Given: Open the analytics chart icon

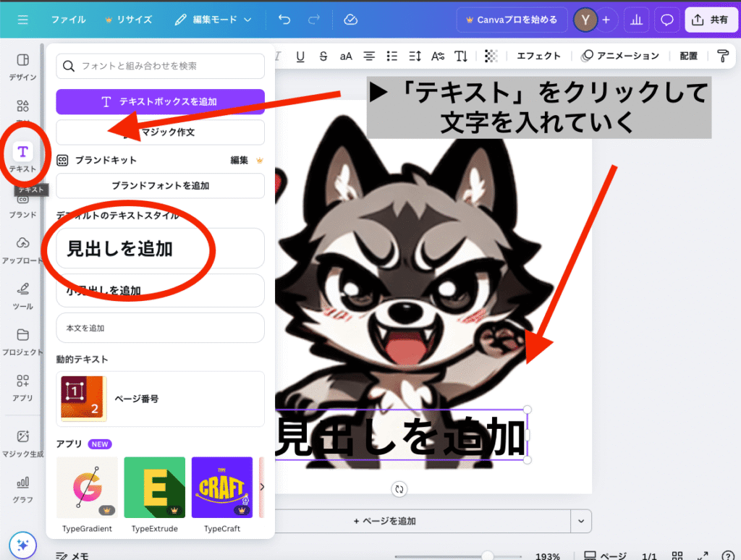Looking at the screenshot, I should (x=637, y=20).
